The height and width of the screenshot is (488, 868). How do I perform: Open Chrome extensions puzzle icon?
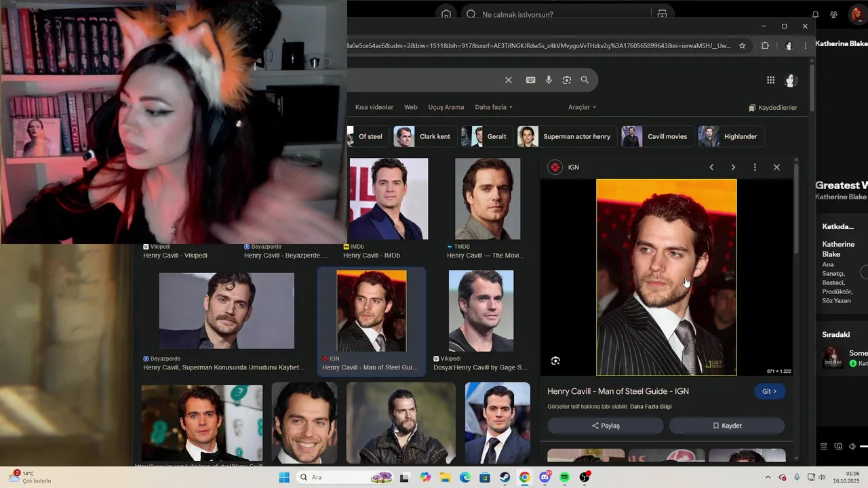point(765,45)
